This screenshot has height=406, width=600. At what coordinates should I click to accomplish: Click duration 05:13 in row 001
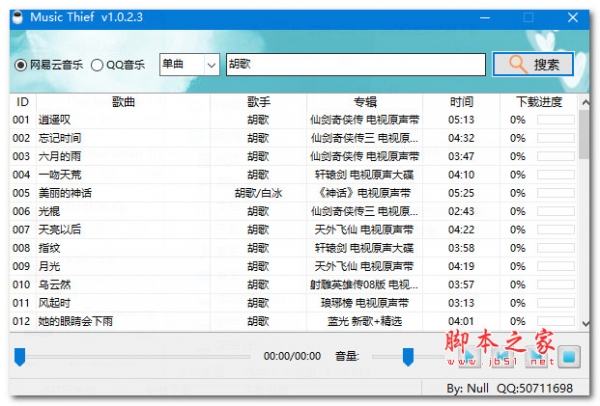click(x=461, y=120)
